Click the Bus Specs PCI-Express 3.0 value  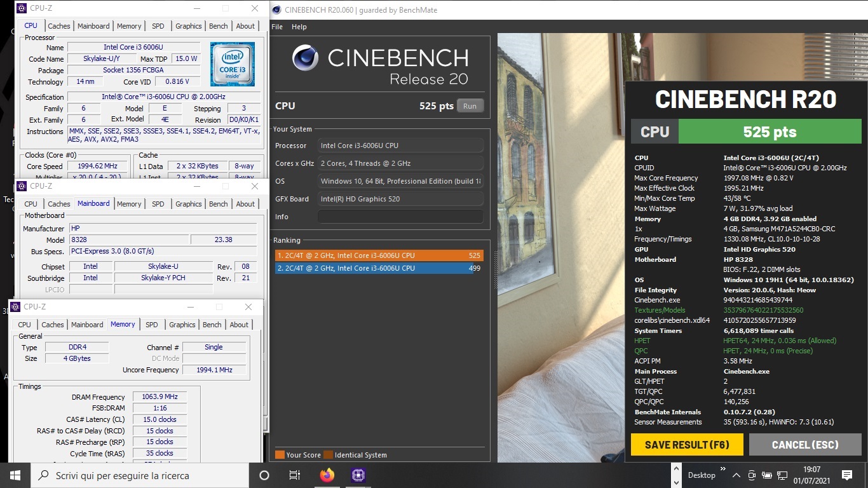pos(162,251)
